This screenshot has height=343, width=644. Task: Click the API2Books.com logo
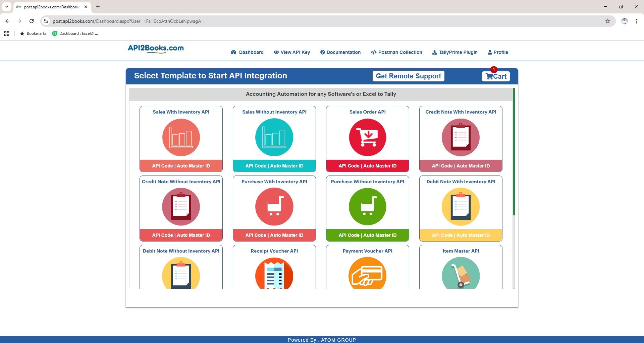coord(156,49)
